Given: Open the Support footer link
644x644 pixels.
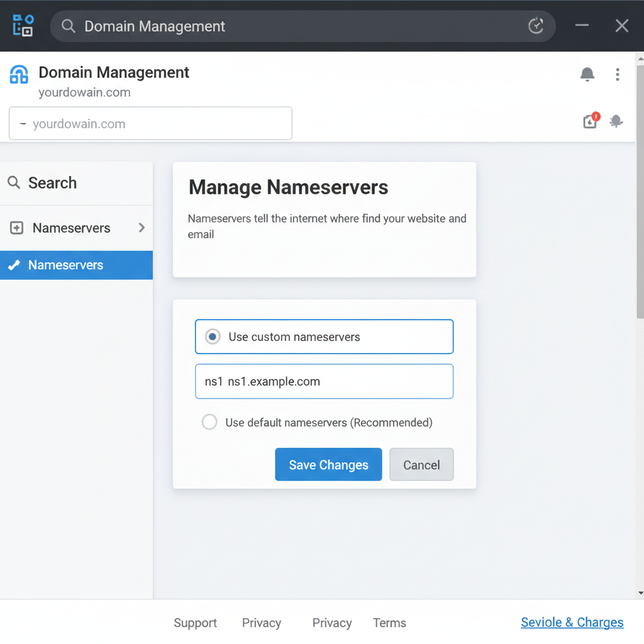Looking at the screenshot, I should [x=195, y=623].
